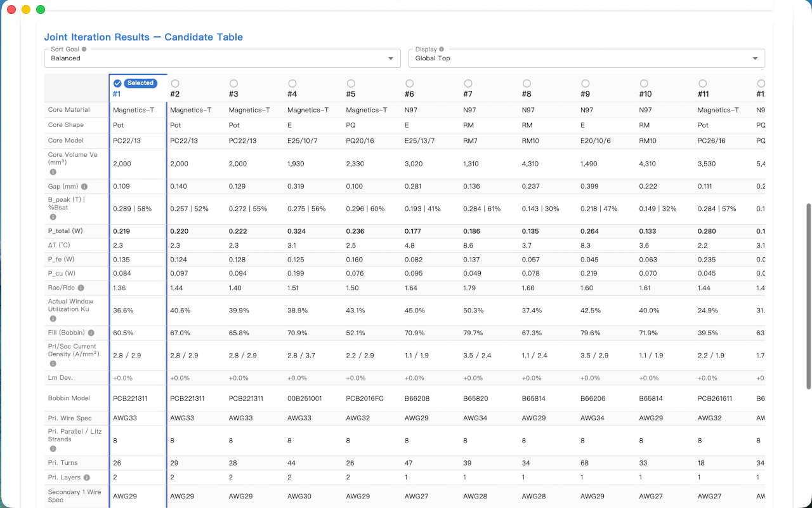
Task: Click P_cu value 0.199
Action: pyautogui.click(x=296, y=273)
